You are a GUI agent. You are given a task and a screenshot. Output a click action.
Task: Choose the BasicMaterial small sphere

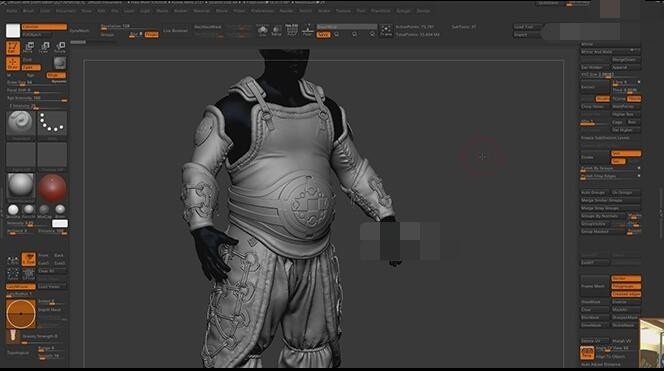pos(29,210)
